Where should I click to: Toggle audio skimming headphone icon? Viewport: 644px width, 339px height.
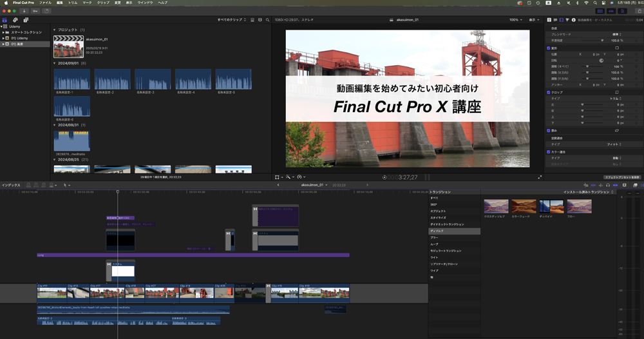[608, 186]
